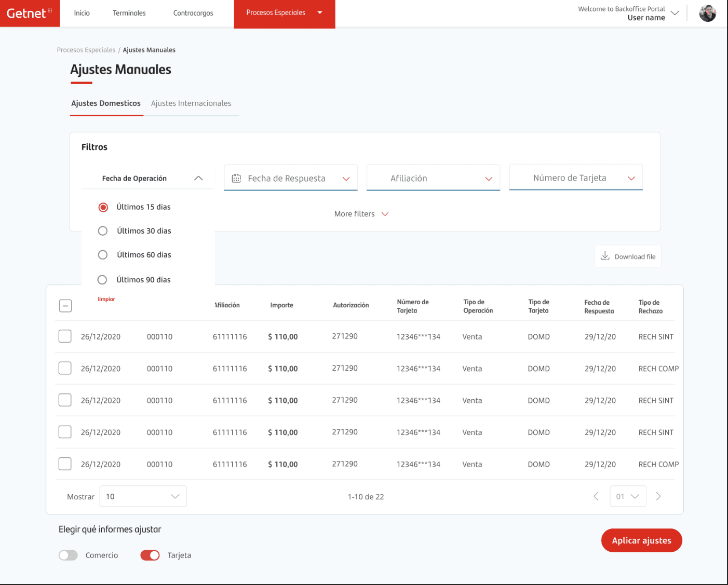728x585 pixels.
Task: Open the Contracargos menu item
Action: 193,13
